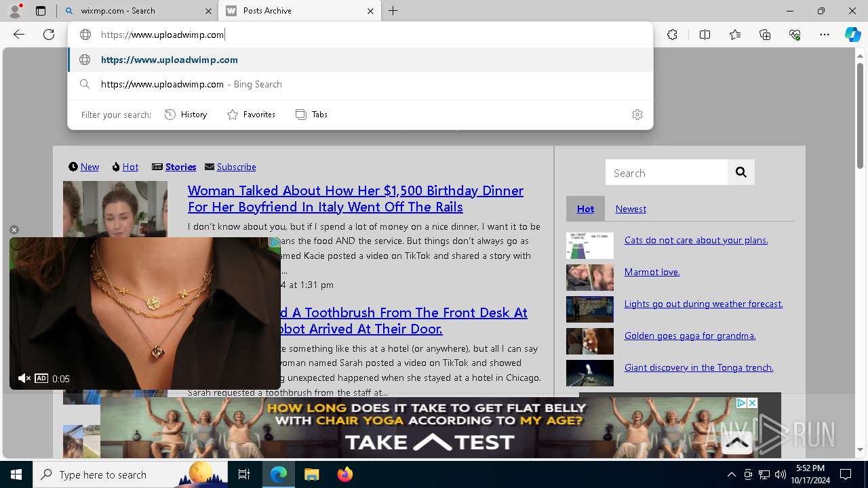Filter search by History
The image size is (868, 488).
(186, 115)
